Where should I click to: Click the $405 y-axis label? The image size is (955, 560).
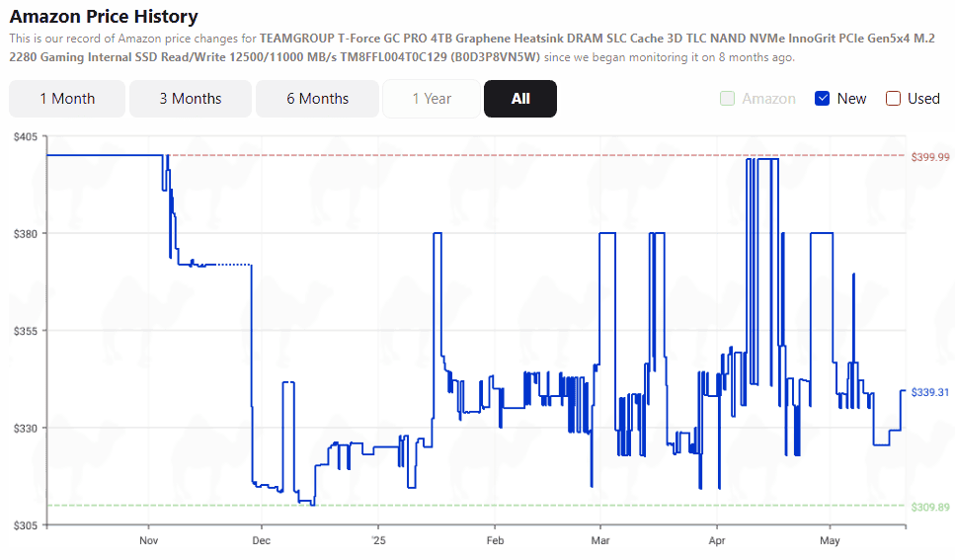point(26,137)
